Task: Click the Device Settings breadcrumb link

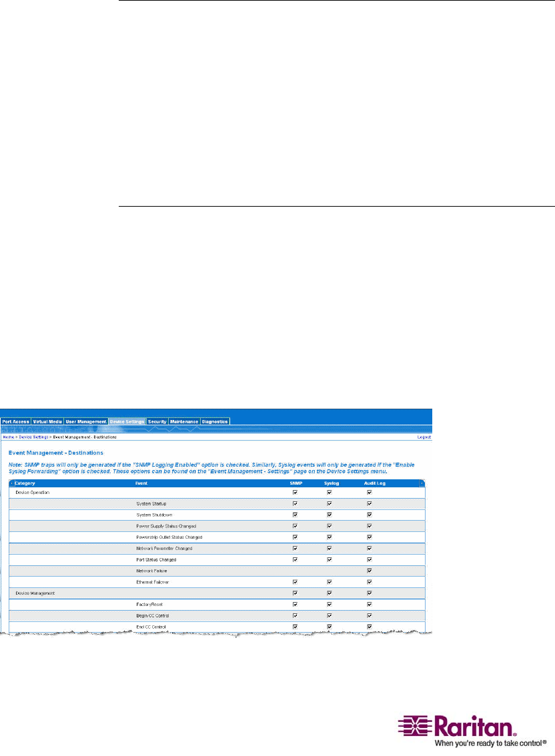Action: [34, 437]
